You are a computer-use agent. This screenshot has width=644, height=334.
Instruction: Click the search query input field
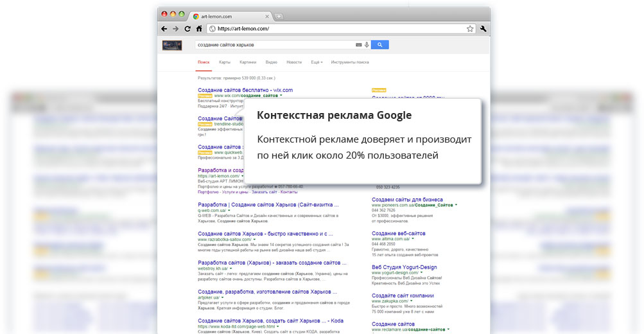[275, 45]
